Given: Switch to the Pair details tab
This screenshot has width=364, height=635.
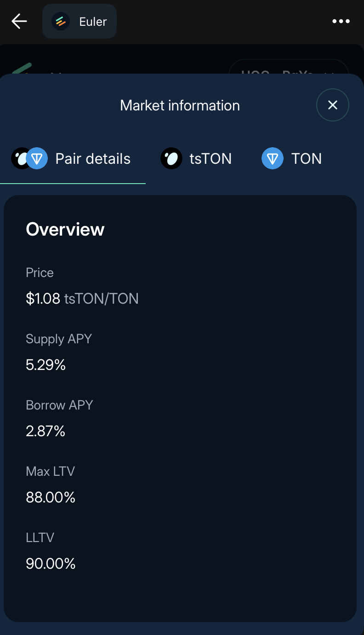Looking at the screenshot, I should pyautogui.click(x=93, y=159).
